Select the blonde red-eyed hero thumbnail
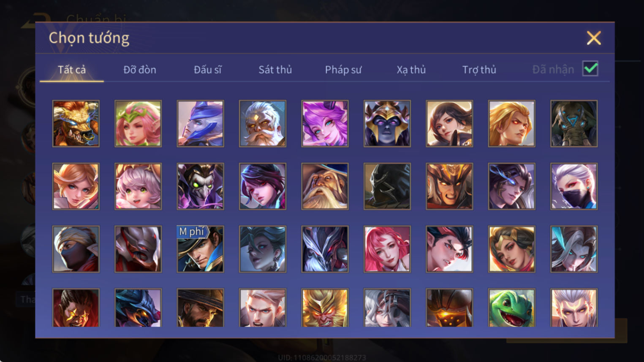This screenshot has width=644, height=362. point(511,124)
